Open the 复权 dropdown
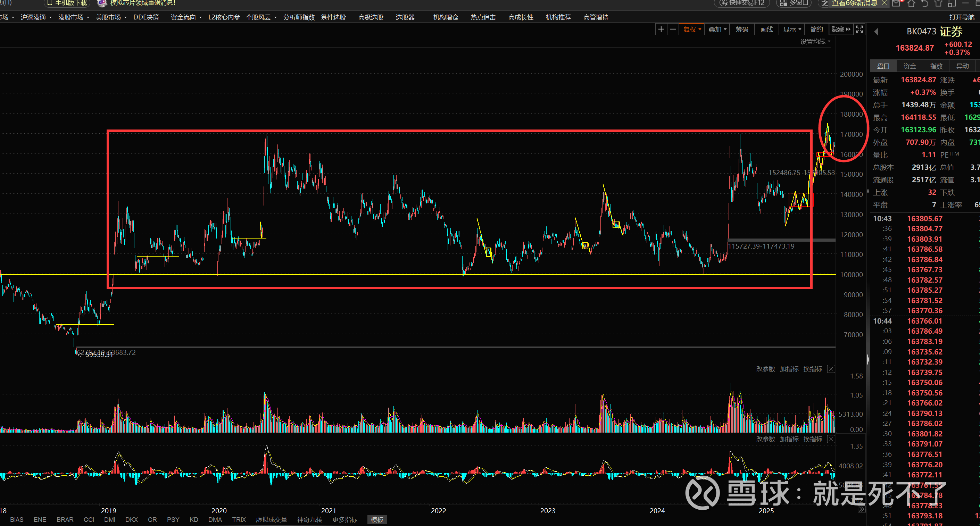Screen dimensions: 980x526 click(692, 29)
